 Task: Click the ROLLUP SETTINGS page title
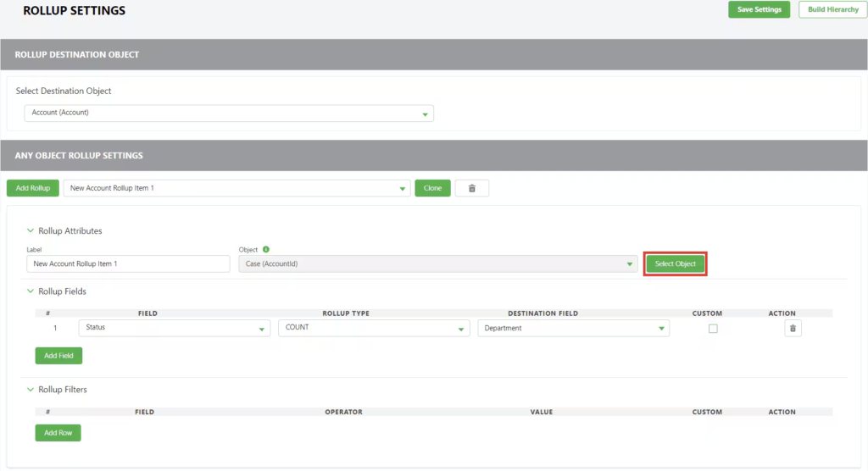(x=75, y=10)
